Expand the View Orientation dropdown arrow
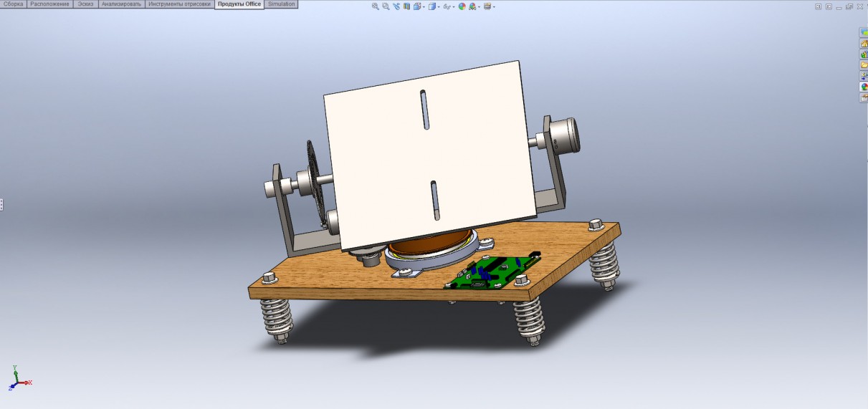Viewport: 868px width, 409px height. tap(424, 7)
